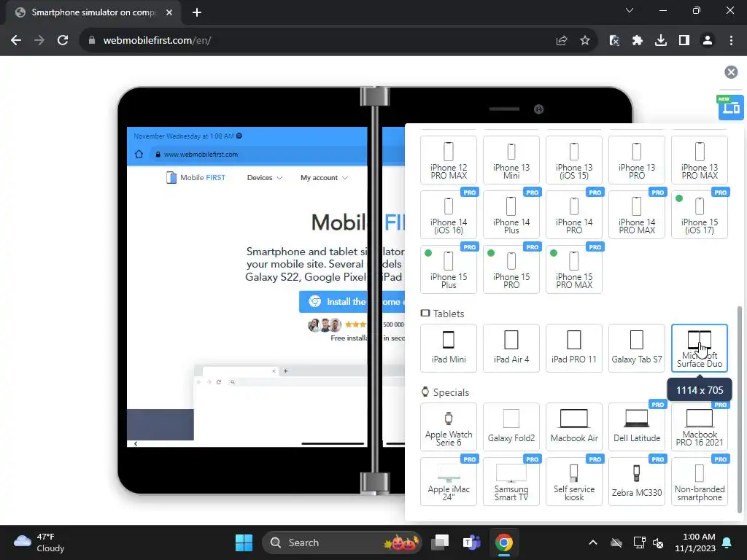
Task: Click the Chrome address bar URL
Action: 158,41
